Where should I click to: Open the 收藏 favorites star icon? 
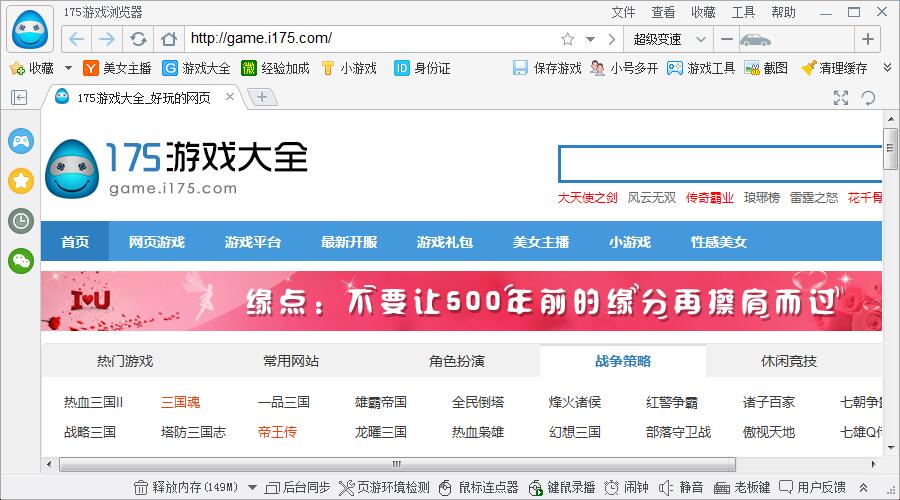17,68
